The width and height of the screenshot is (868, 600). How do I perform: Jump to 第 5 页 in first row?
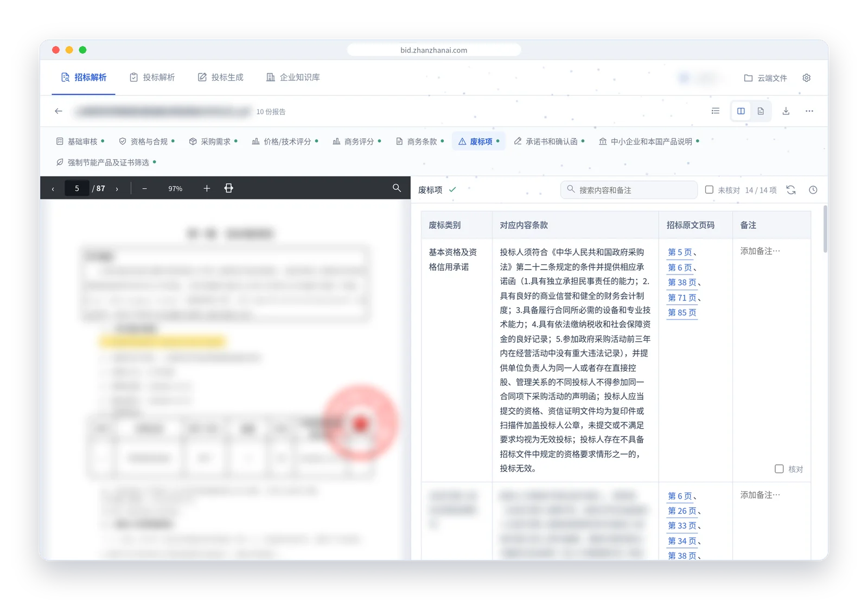680,252
